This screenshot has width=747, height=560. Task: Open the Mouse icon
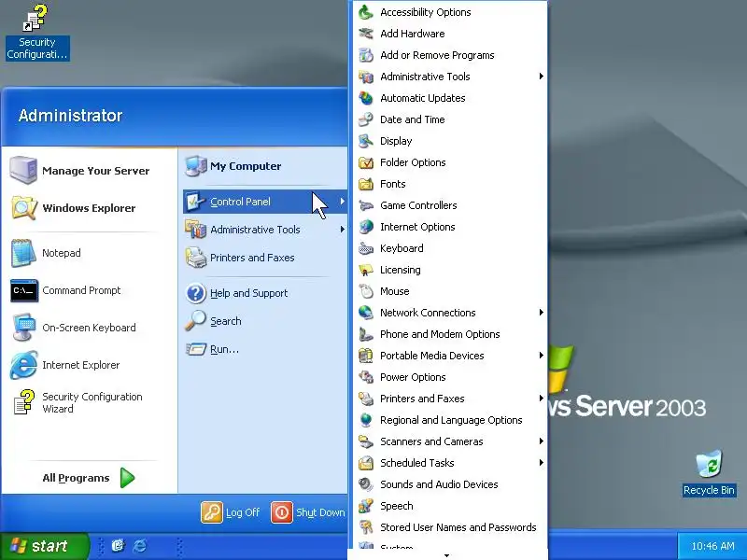click(x=366, y=291)
